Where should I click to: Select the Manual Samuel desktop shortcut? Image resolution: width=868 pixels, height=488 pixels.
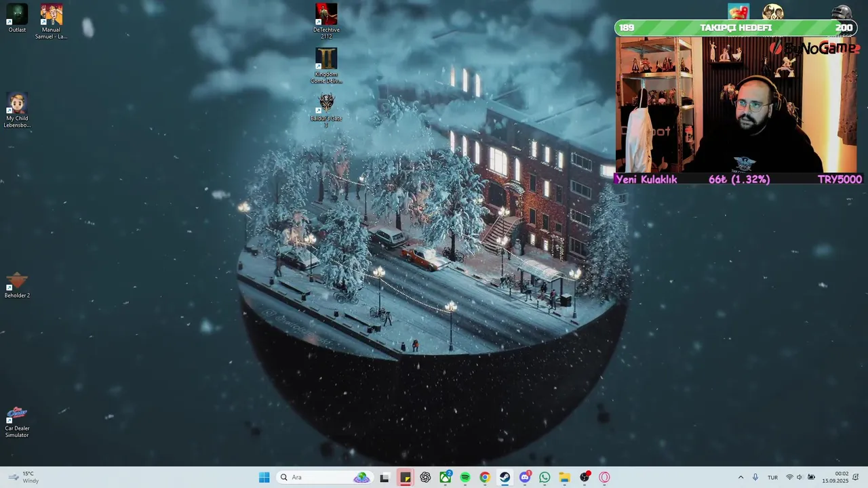point(51,21)
